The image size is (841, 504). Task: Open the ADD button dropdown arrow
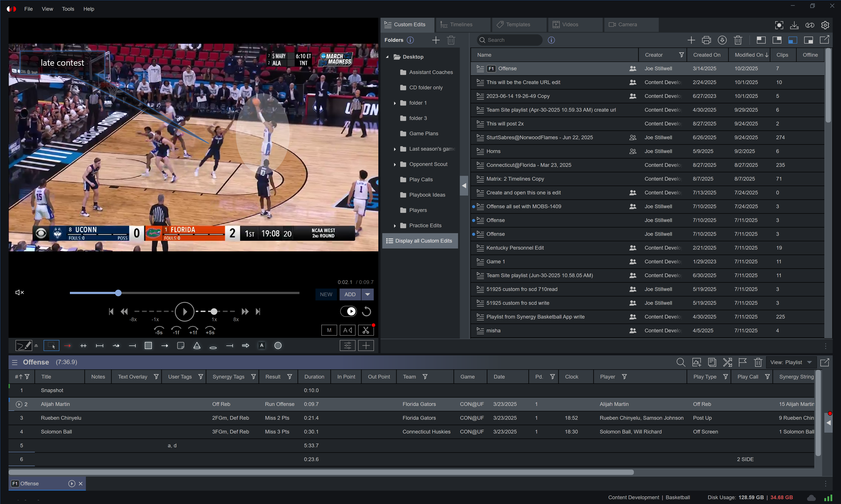[x=367, y=294]
